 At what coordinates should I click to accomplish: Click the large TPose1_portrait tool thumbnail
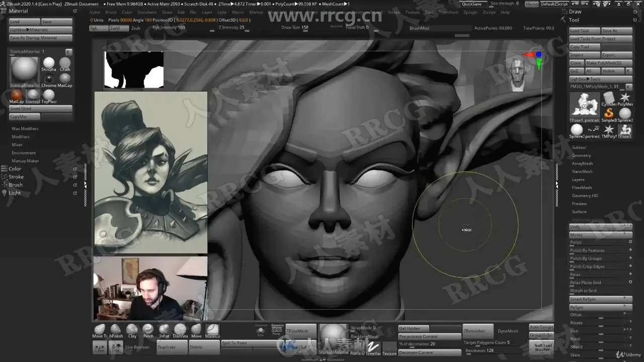(585, 107)
